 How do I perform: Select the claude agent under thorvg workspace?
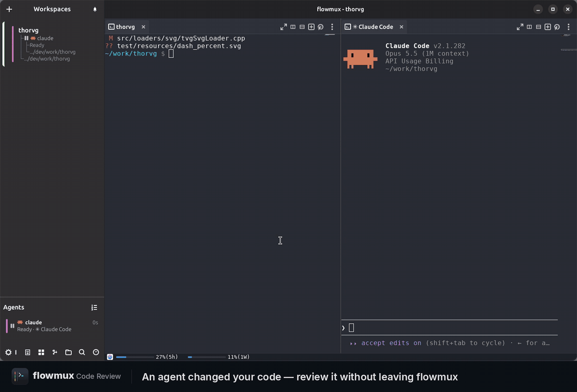(x=45, y=38)
